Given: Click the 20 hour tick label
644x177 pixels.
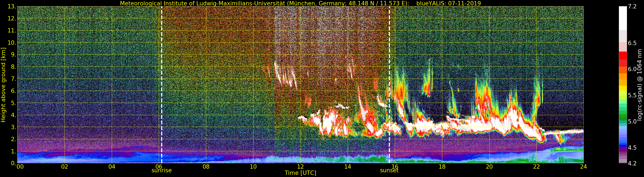Looking at the screenshot, I should click(x=489, y=166).
